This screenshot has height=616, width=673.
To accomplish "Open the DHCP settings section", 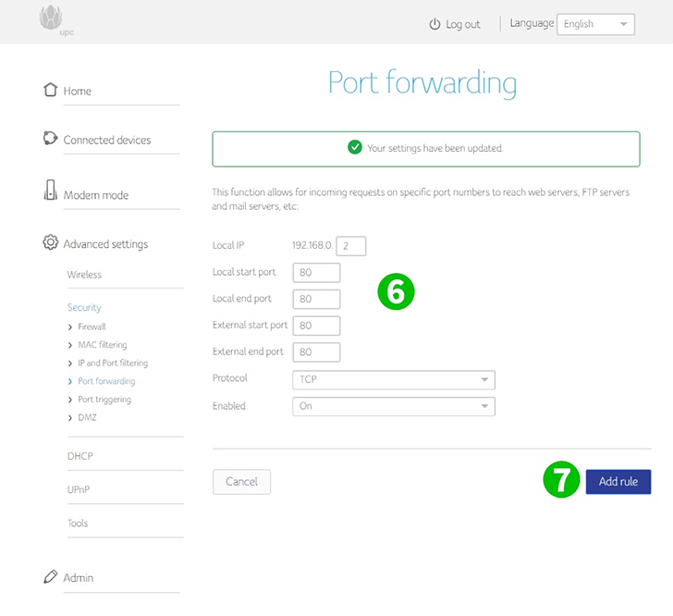I will 80,456.
